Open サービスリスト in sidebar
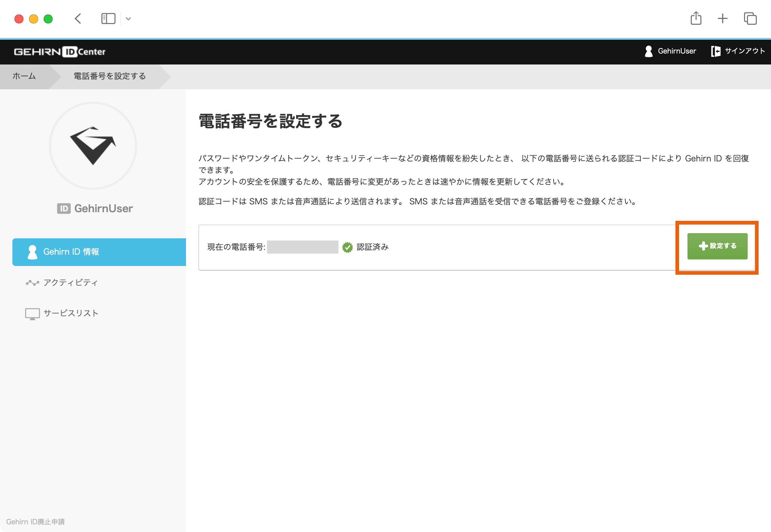Screen dimensions: 771x532 coord(71,313)
